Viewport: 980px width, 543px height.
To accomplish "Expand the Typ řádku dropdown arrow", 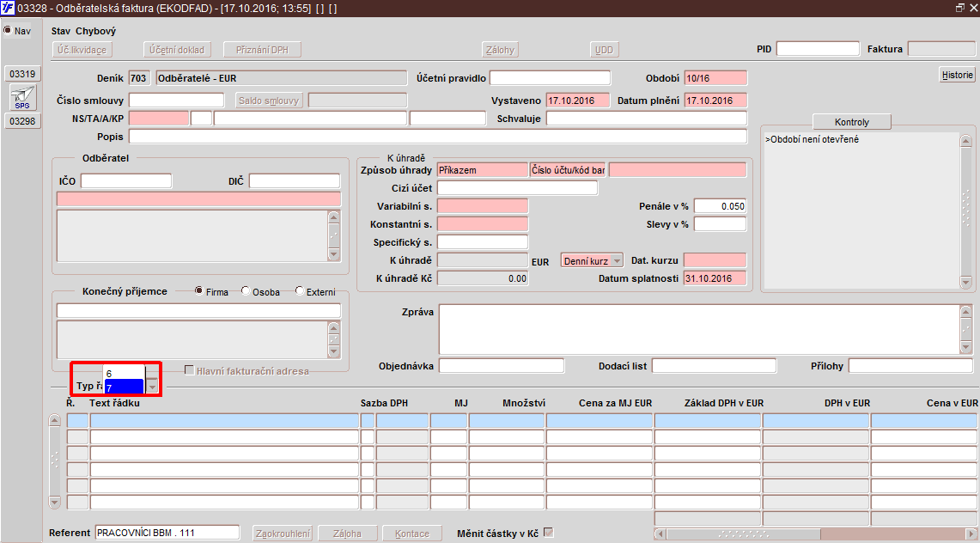I will pyautogui.click(x=152, y=386).
